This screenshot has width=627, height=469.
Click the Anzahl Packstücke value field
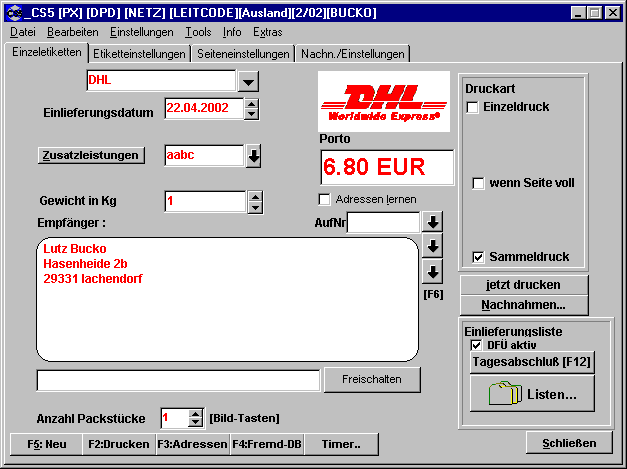coord(174,418)
